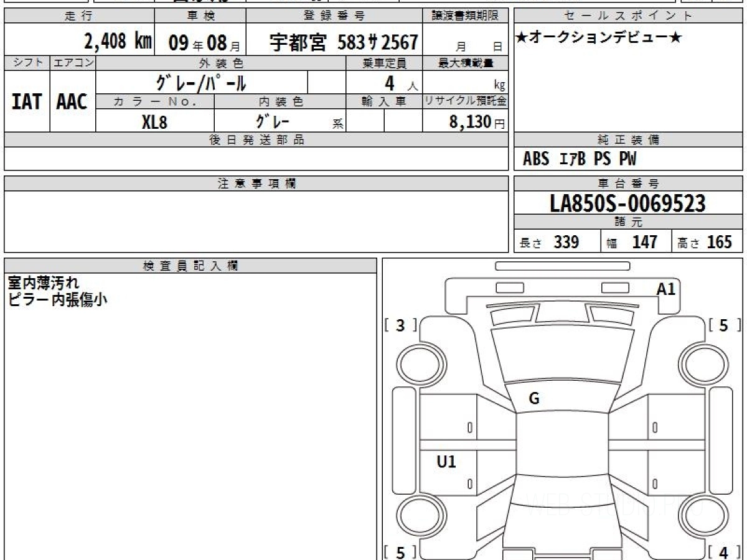747x560 pixels.
Task: Click the 譲渡書類期限 header
Action: [x=466, y=16]
